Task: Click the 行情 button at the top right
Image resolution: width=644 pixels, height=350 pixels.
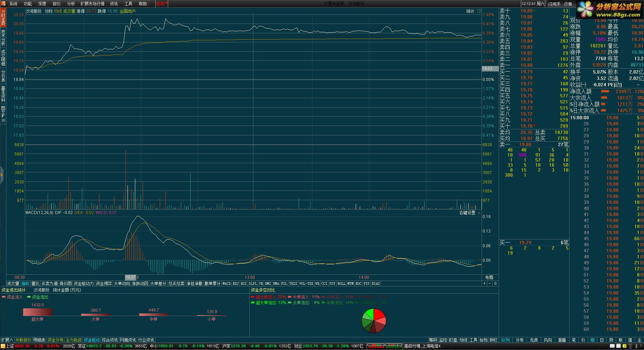Action: [568, 4]
